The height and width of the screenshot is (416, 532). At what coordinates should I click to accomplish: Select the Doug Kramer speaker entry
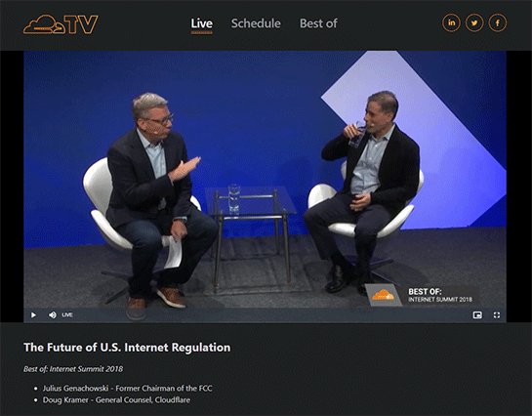point(116,399)
